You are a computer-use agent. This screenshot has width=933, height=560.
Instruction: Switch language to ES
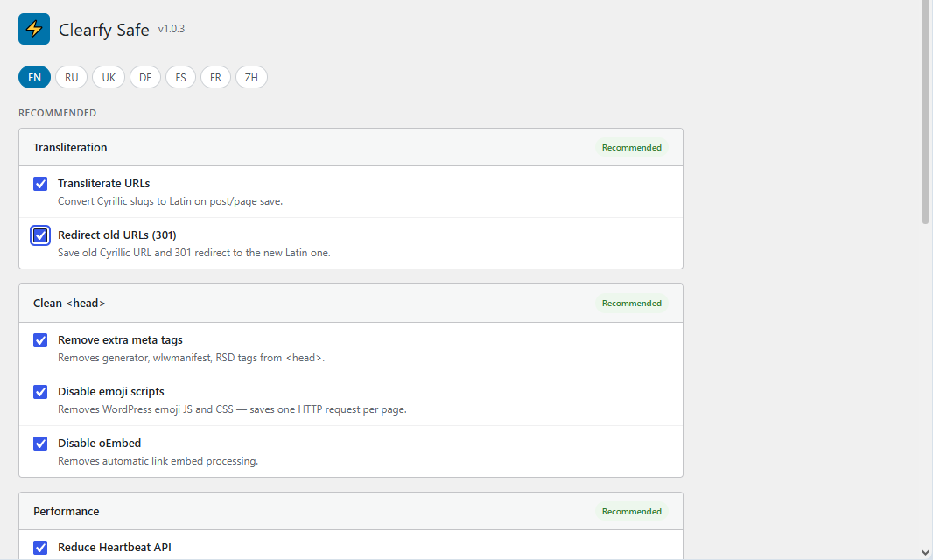point(181,77)
